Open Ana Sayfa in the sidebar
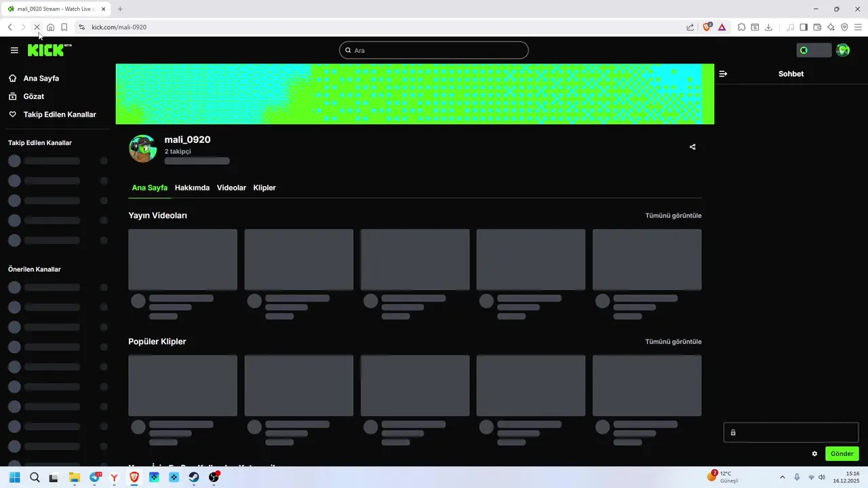The image size is (868, 488). pos(41,79)
